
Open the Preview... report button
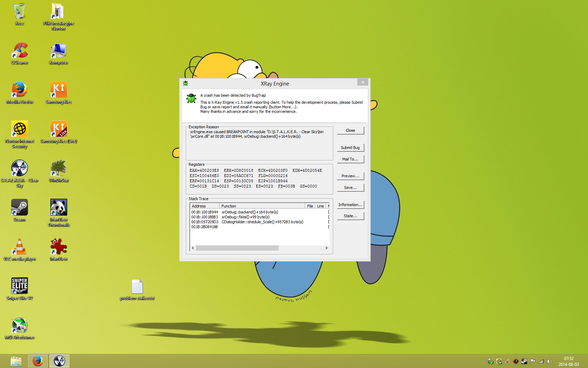point(350,176)
